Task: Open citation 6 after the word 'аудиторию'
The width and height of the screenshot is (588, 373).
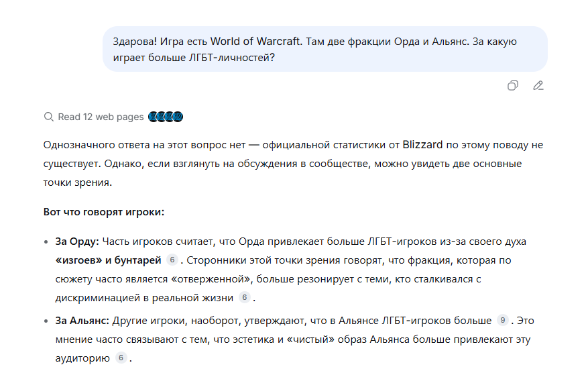Action: point(121,358)
